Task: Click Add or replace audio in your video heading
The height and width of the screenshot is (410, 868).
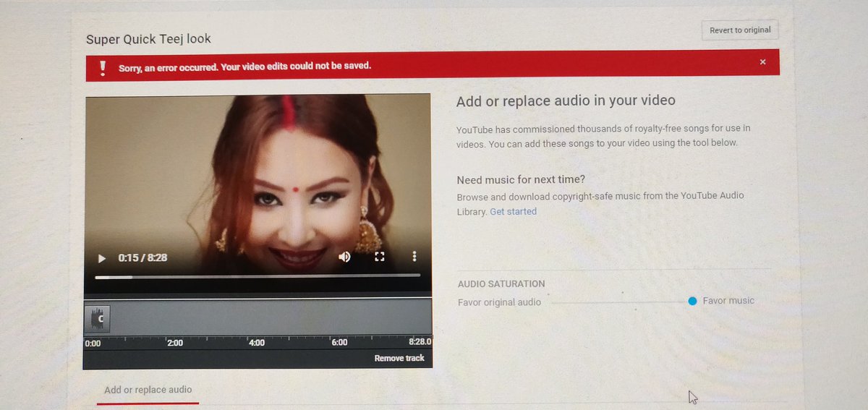Action: (x=566, y=101)
